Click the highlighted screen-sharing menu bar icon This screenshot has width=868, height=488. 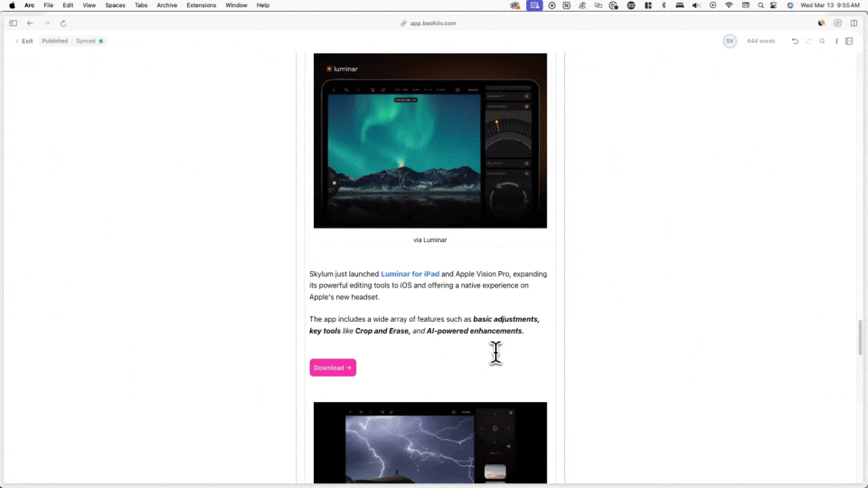click(x=534, y=5)
